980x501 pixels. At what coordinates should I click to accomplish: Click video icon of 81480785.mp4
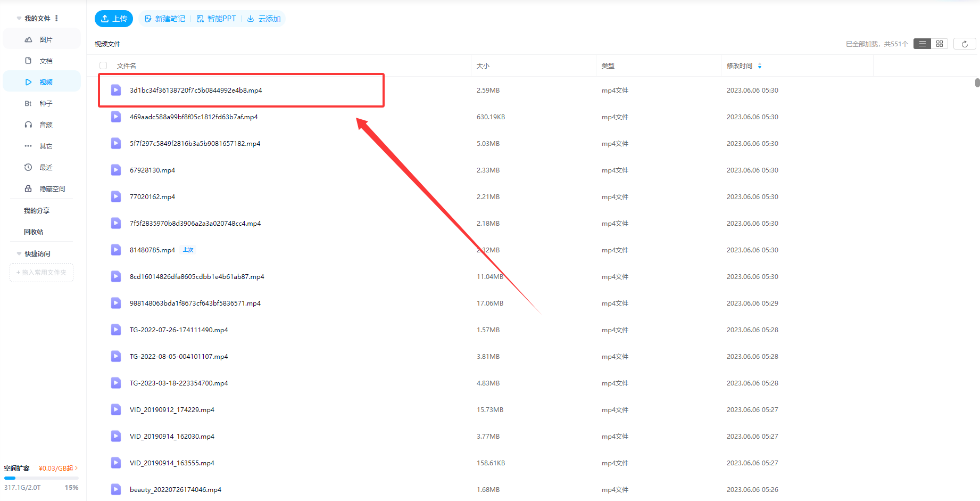(x=116, y=250)
